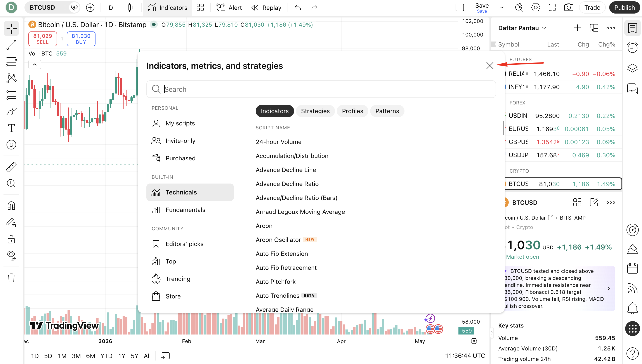This screenshot has height=364, width=642.
Task: Collapse the indicator legend chevron
Action: click(x=35, y=64)
